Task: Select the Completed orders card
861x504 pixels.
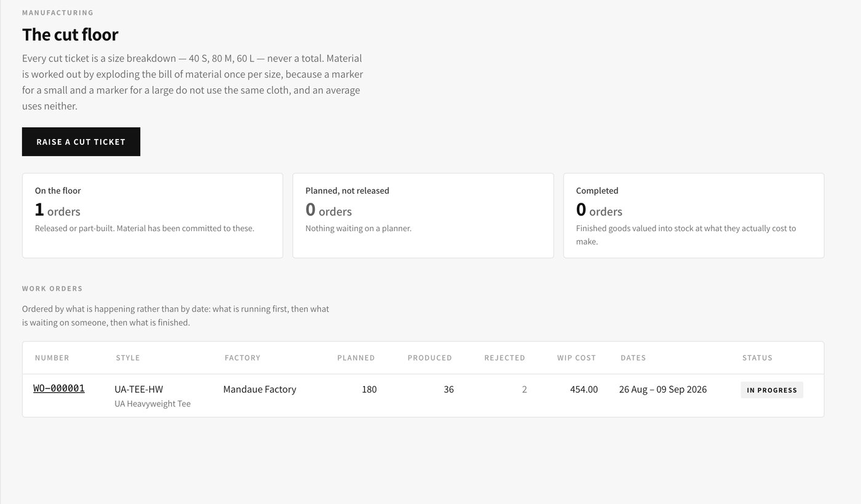Action: click(x=694, y=216)
